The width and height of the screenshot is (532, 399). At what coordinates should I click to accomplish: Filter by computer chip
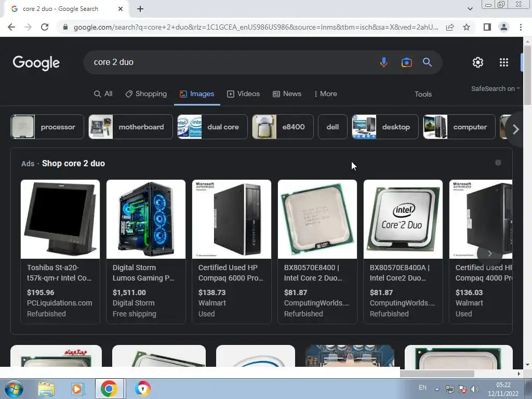tap(459, 127)
